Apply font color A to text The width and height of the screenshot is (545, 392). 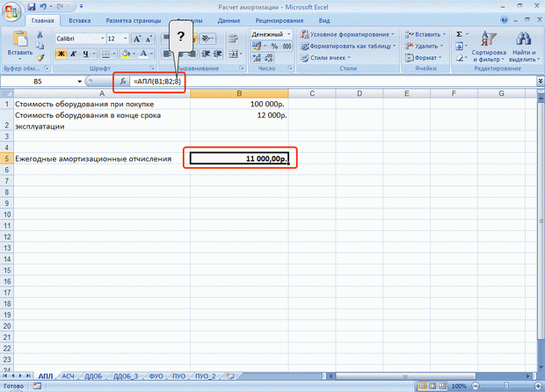(x=143, y=54)
